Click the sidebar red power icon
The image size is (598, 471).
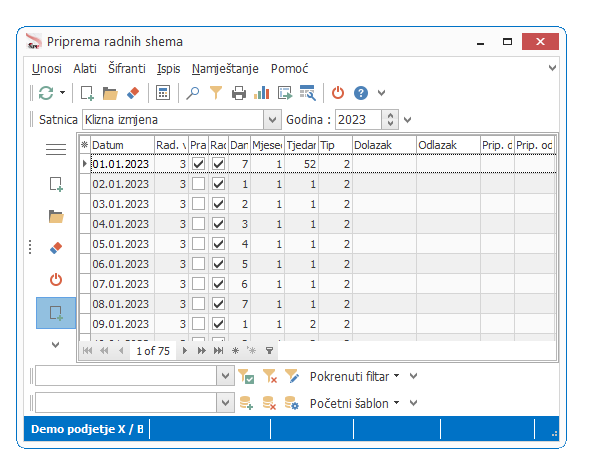tap(56, 280)
